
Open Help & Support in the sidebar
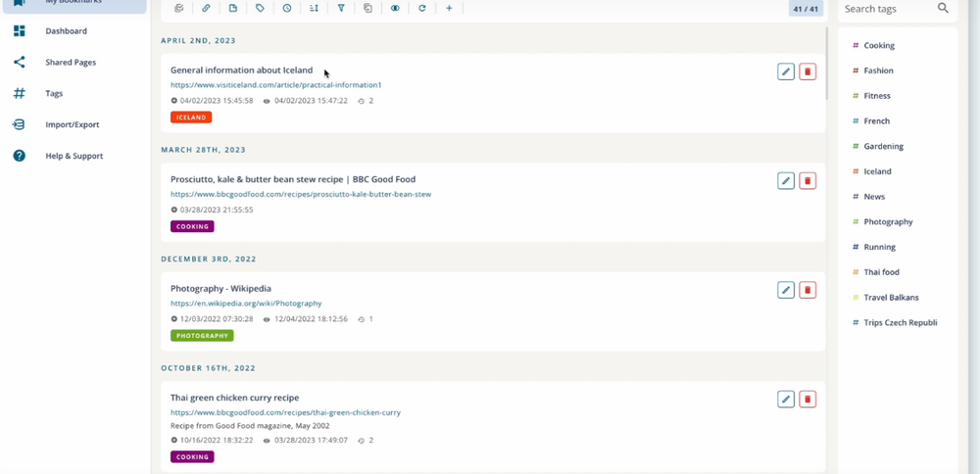pos(75,156)
